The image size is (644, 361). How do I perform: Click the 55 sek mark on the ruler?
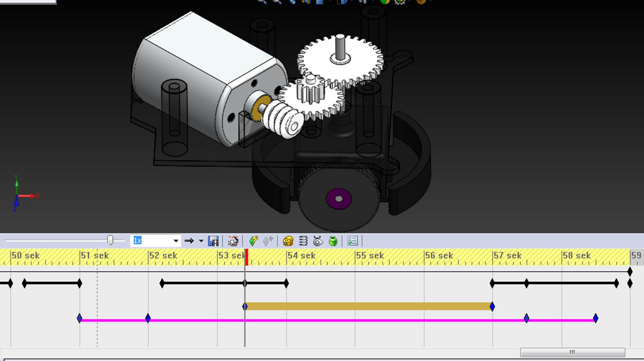click(x=370, y=256)
